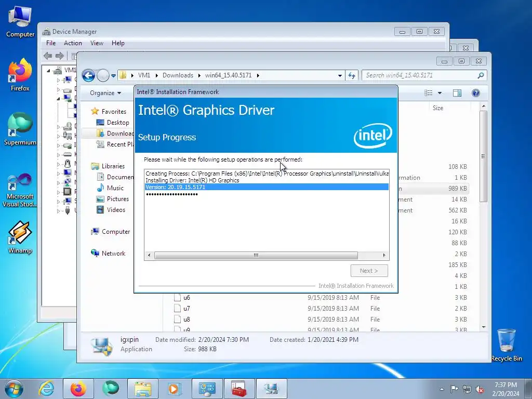This screenshot has height=399, width=532.
Task: Open the Help menu in Device Manager
Action: [x=118, y=43]
